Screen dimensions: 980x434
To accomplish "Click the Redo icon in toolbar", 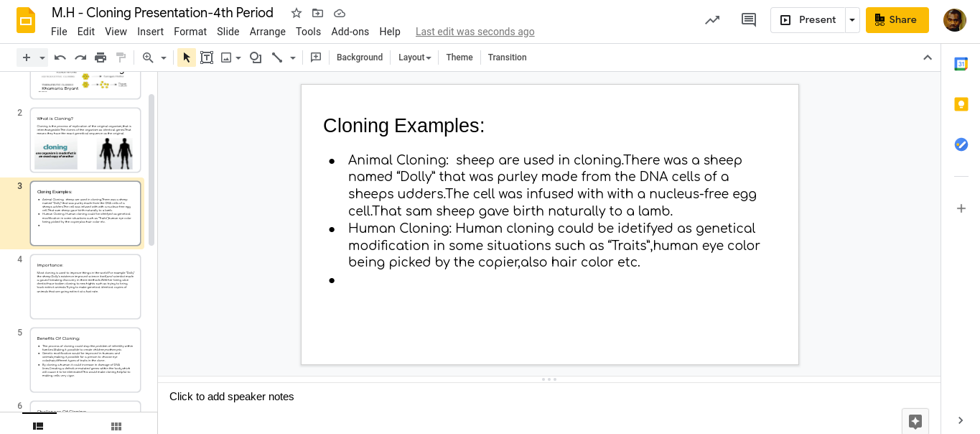I will pos(80,57).
